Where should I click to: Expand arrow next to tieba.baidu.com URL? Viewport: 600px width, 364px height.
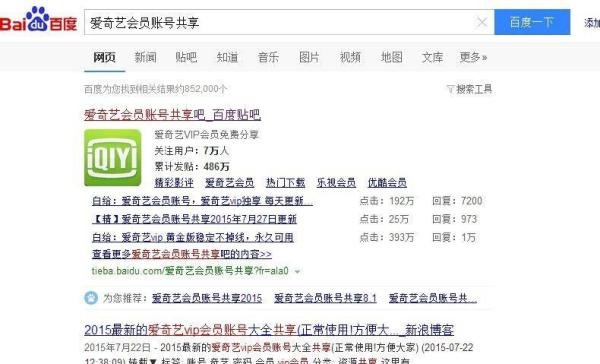pos(297,271)
